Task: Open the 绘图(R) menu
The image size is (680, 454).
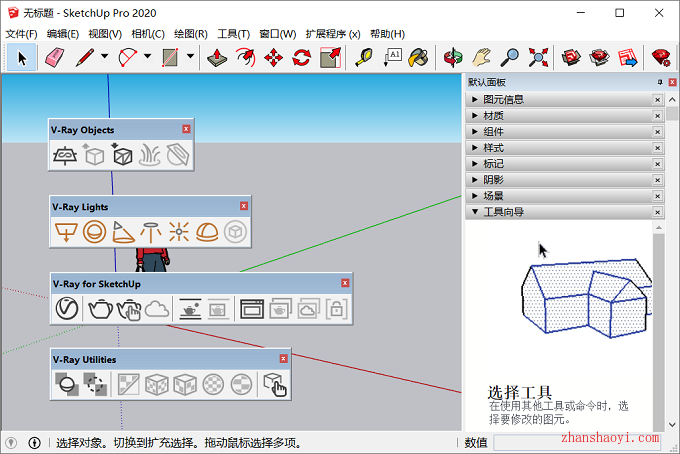Action: 191,34
